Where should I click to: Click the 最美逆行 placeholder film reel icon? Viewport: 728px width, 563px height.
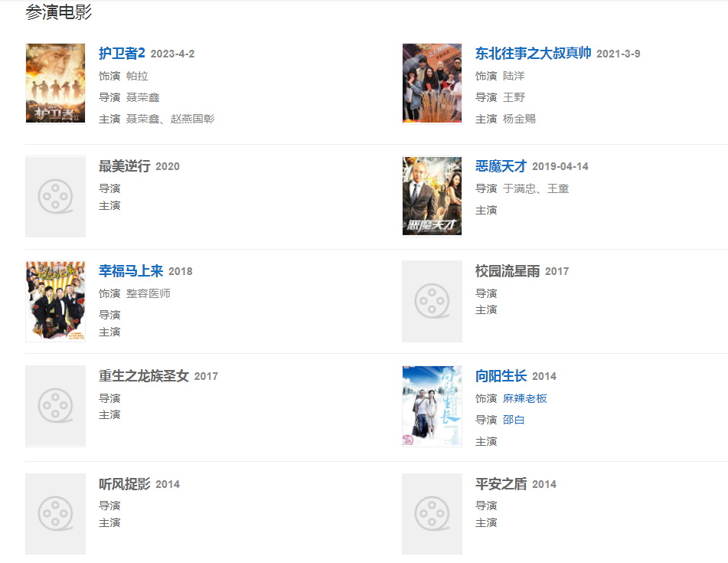(55, 197)
